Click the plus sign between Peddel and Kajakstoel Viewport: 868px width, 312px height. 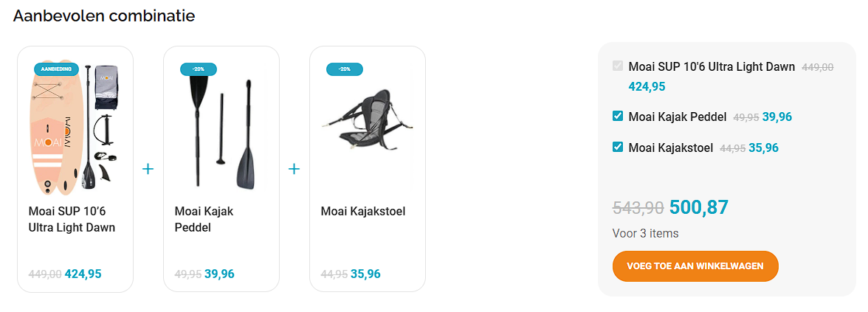294,169
